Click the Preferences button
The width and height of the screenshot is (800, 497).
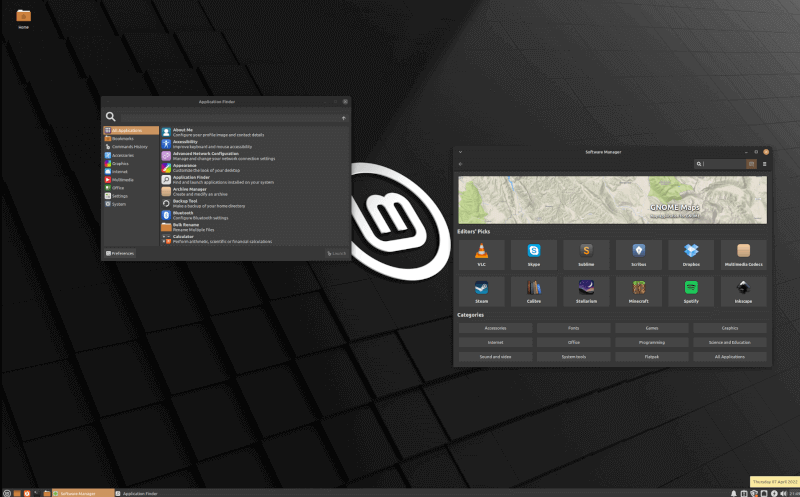click(120, 254)
